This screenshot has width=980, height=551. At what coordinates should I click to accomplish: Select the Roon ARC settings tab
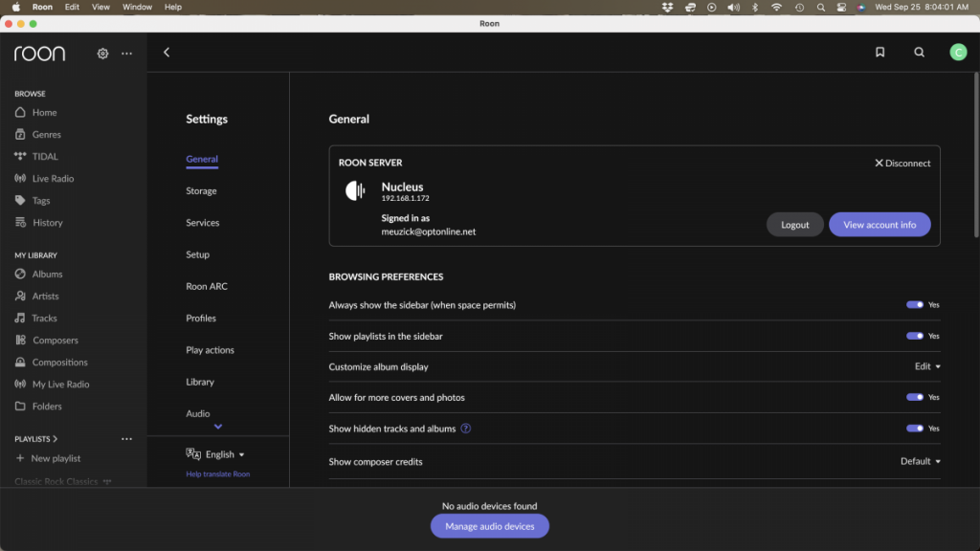(x=207, y=287)
